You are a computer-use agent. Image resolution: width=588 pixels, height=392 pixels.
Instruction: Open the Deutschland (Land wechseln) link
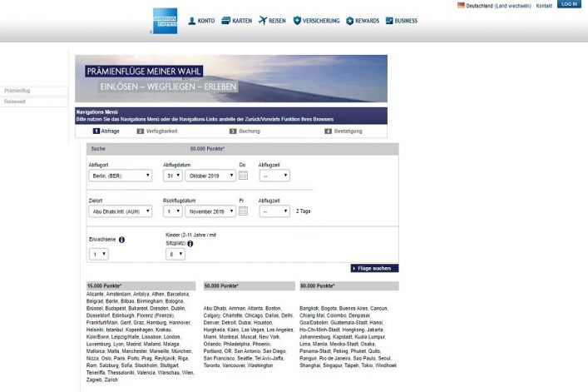tap(498, 6)
